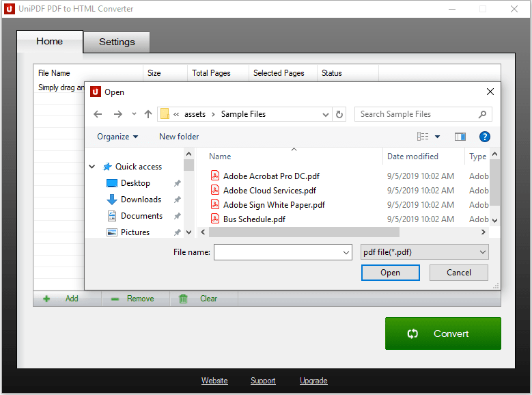
Task: Click Clear button with trash icon
Action: [x=204, y=299]
